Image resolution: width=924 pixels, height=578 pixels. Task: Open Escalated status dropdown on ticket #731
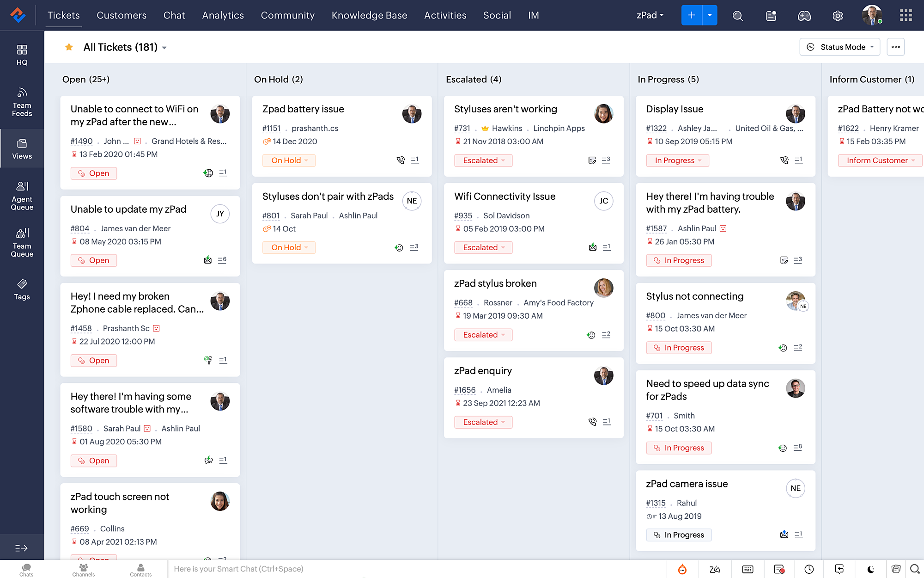(483, 160)
